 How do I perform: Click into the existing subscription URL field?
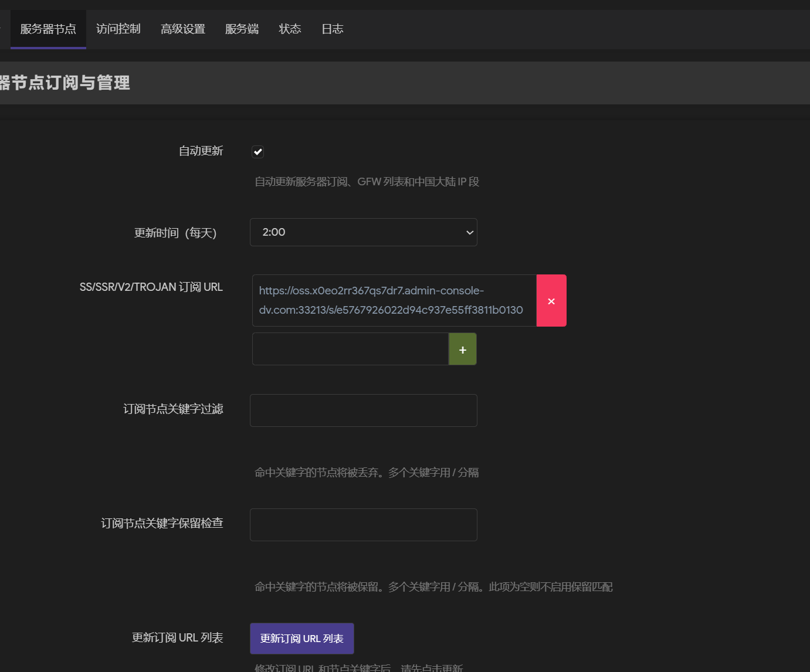[x=394, y=300]
